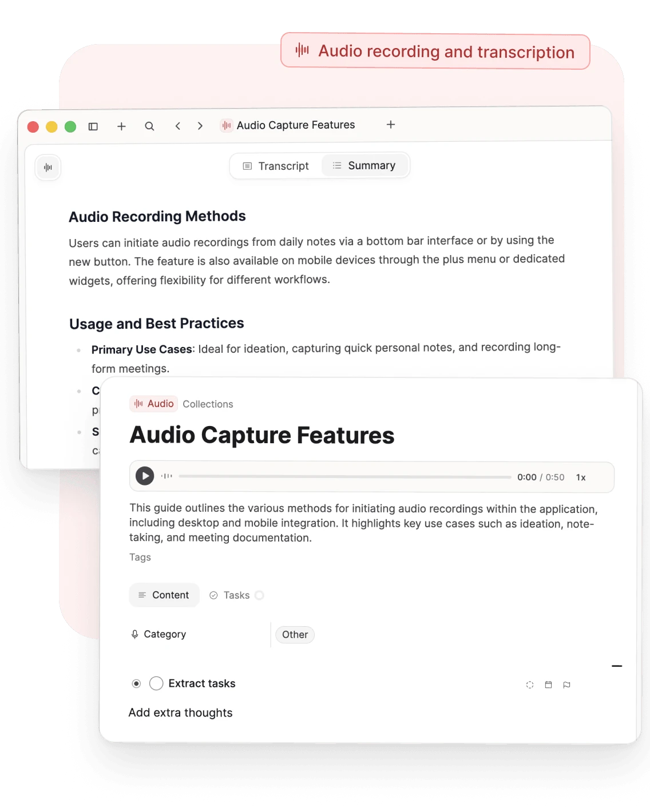
Task: Add Tags to the note
Action: click(x=140, y=557)
